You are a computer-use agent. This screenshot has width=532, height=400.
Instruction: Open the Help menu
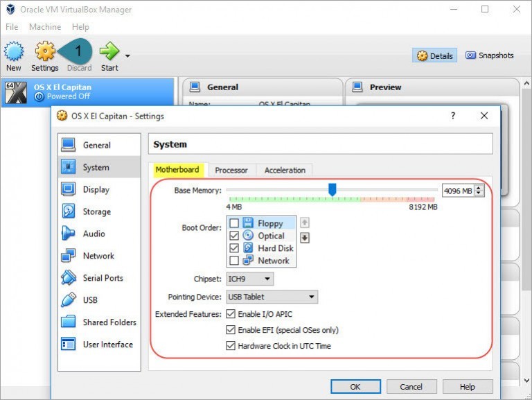pyautogui.click(x=80, y=27)
